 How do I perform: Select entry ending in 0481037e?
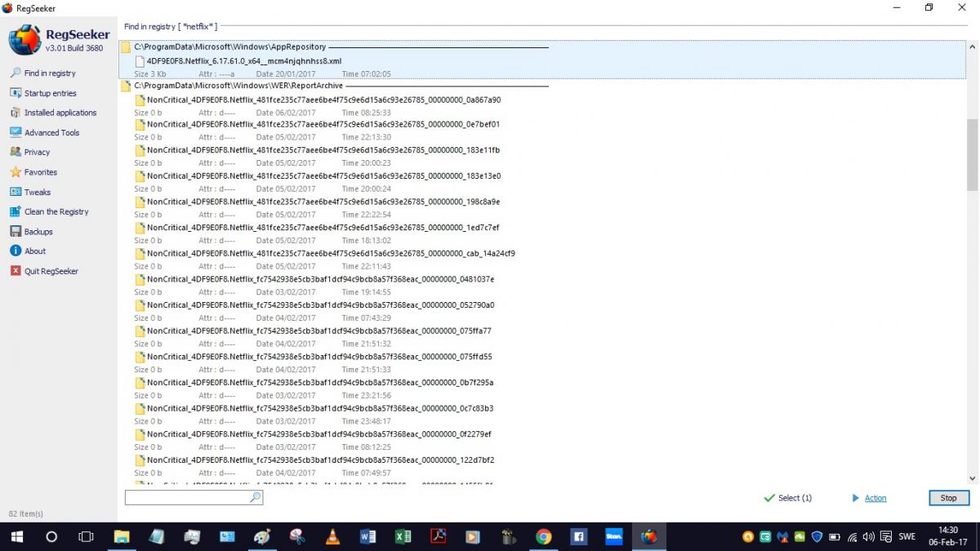tap(320, 279)
